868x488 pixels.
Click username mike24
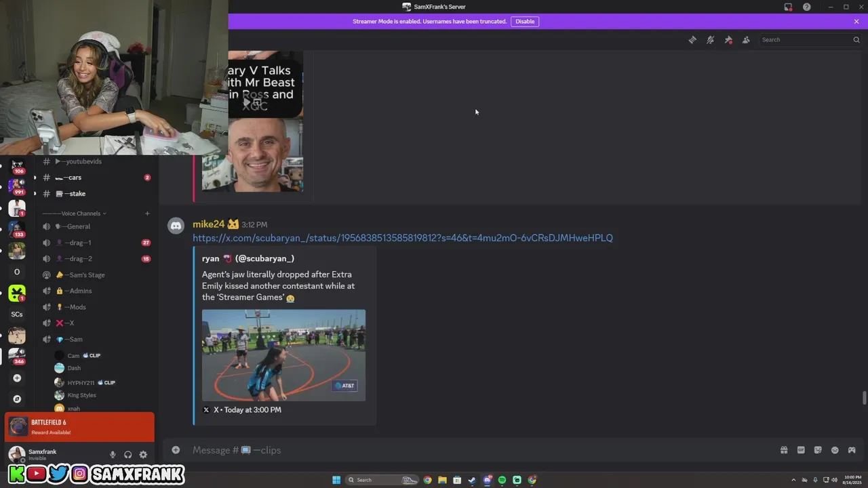click(x=208, y=224)
